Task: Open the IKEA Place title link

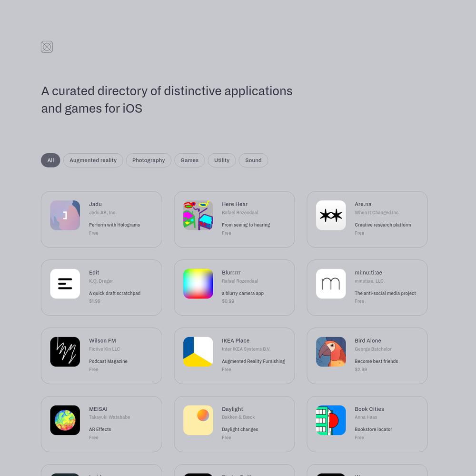Action: (236, 341)
